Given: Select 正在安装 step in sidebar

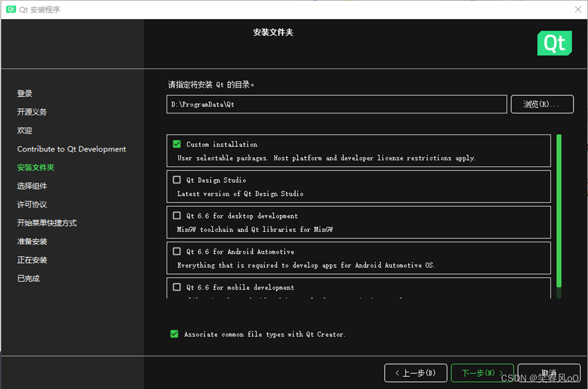Looking at the screenshot, I should coord(32,260).
